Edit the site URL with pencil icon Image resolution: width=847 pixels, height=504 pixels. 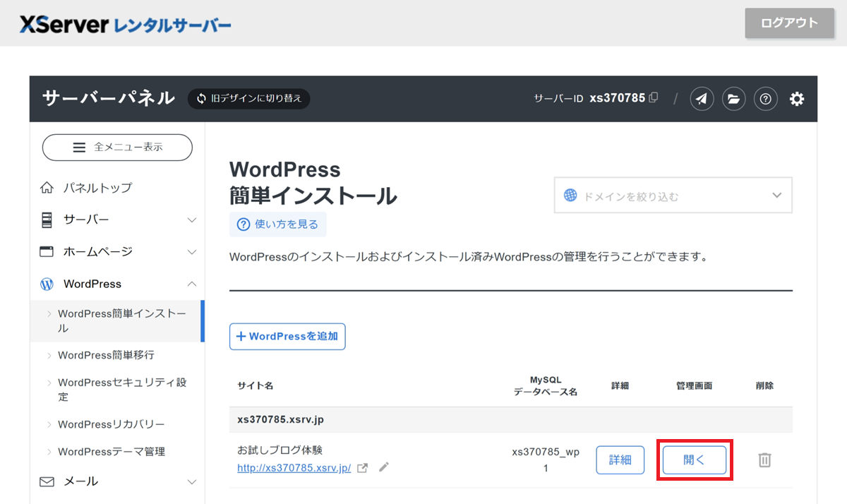point(383,467)
